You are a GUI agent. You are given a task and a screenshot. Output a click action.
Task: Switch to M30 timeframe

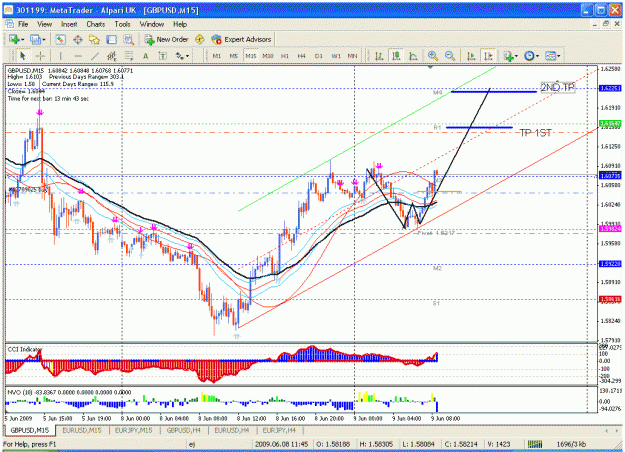point(268,56)
